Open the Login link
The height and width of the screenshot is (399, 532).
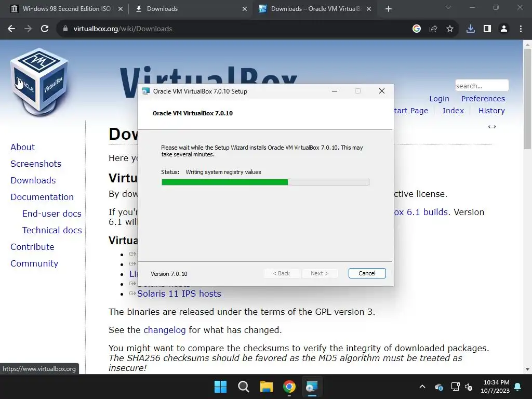[x=439, y=99]
